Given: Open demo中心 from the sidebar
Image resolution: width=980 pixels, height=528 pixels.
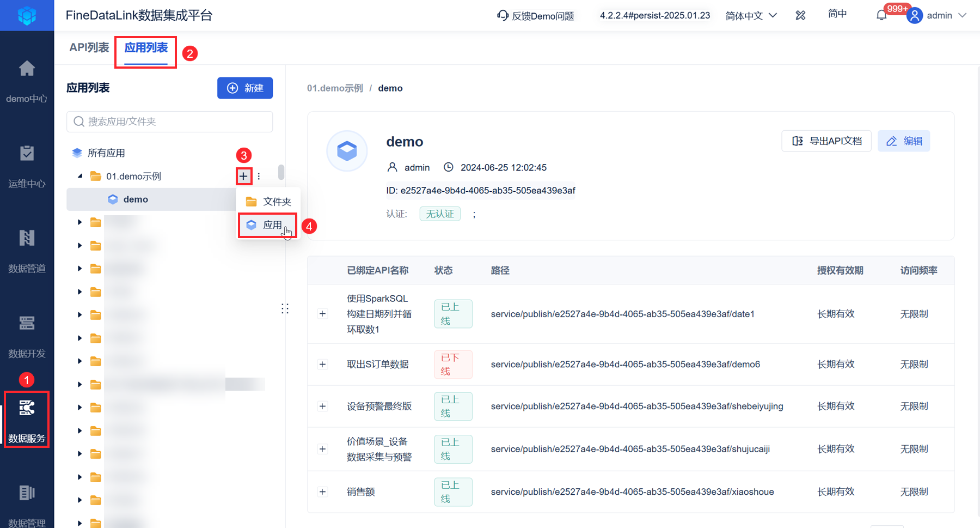Looking at the screenshot, I should pos(27,82).
